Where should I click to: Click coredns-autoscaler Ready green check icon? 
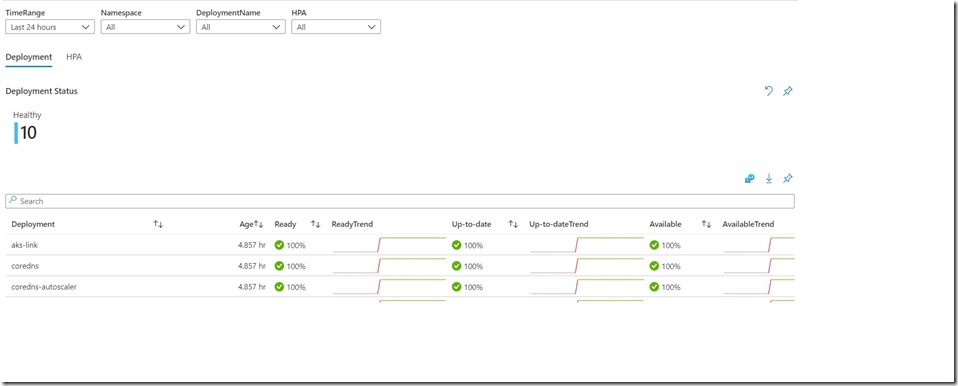(279, 286)
